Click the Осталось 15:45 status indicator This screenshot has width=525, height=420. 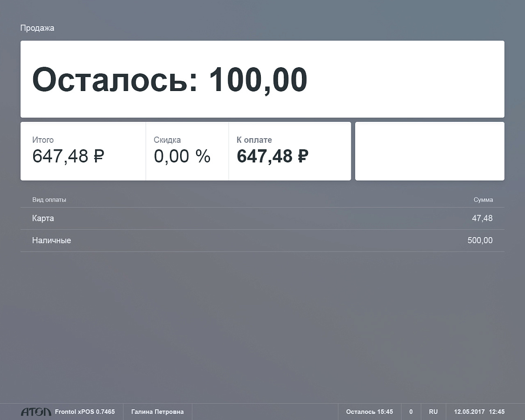click(x=369, y=412)
